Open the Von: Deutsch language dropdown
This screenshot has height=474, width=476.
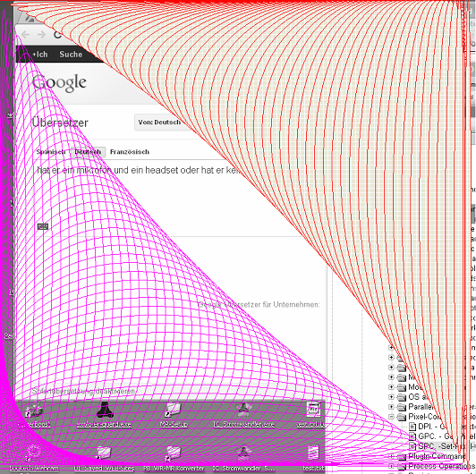tap(159, 123)
